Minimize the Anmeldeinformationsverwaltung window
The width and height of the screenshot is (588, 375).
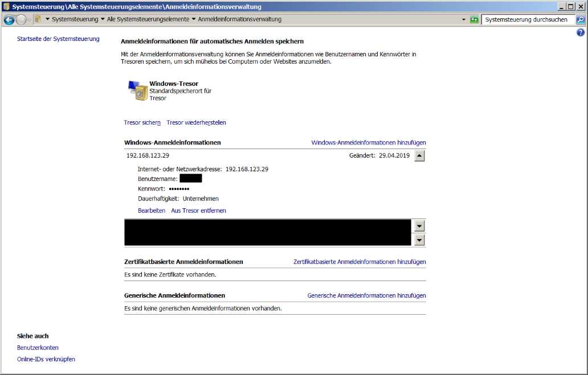(x=561, y=6)
